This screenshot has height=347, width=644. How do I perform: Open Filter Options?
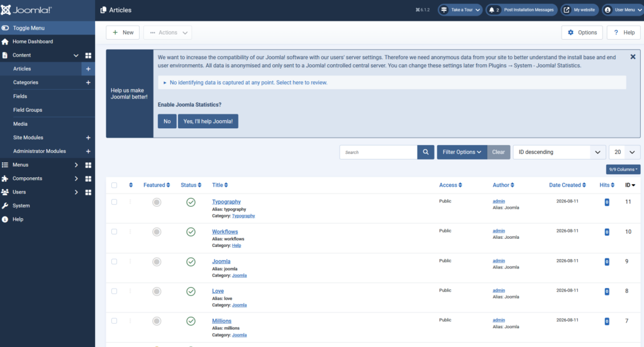pos(462,152)
